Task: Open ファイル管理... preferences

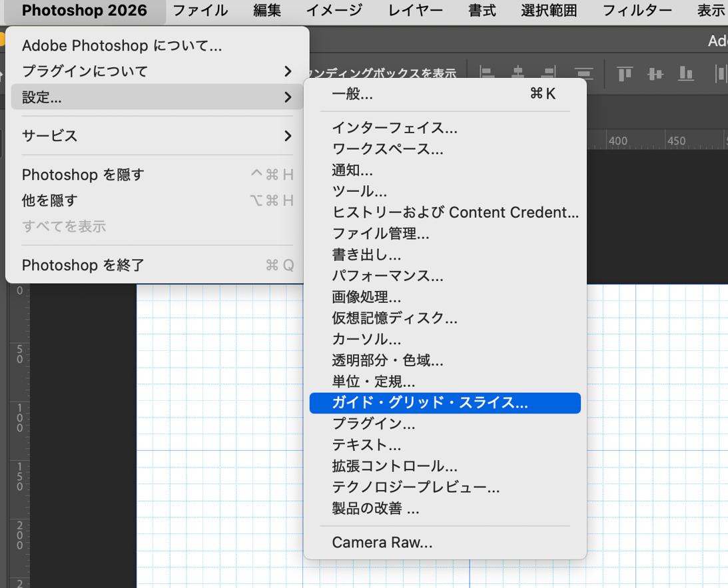Action: point(445,234)
